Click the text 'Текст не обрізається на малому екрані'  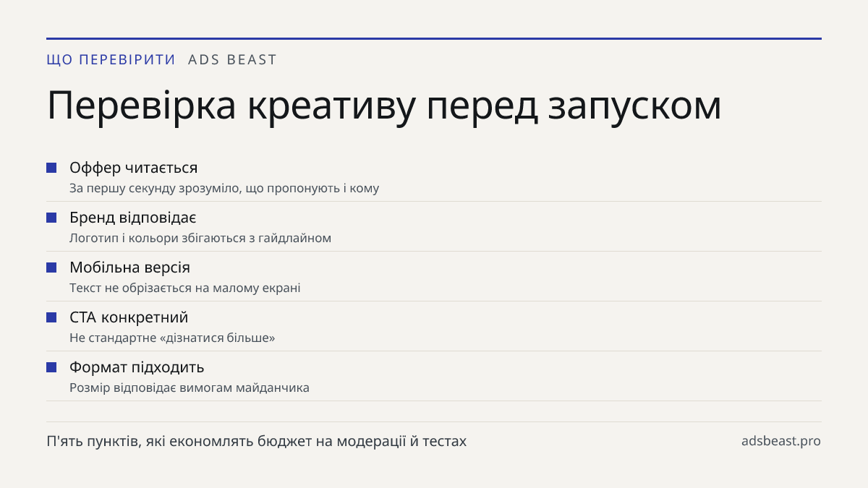[185, 288]
